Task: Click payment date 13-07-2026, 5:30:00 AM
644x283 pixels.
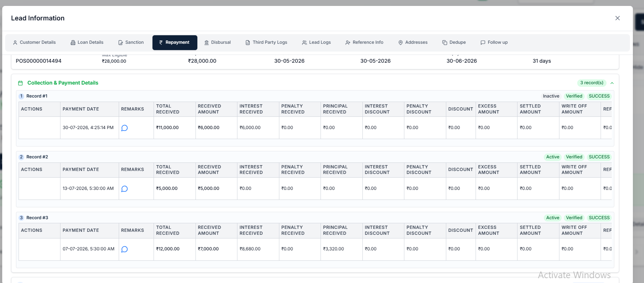Action: pos(88,188)
